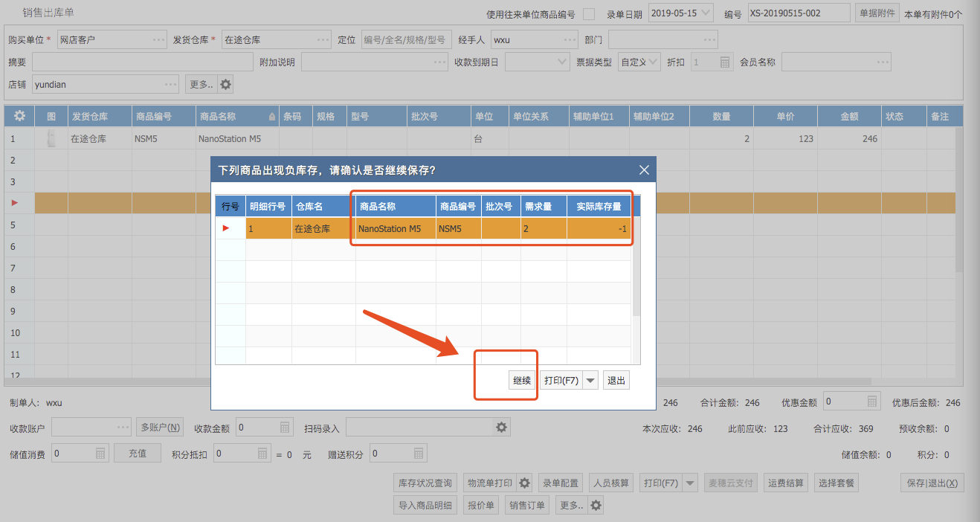The height and width of the screenshot is (522, 980).
Task: Click the gear icon beside 店铺 更多
Action: (225, 85)
